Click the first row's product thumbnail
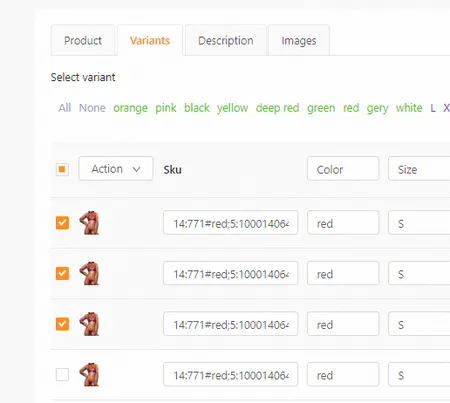Image resolution: width=450 pixels, height=403 pixels. (x=89, y=223)
